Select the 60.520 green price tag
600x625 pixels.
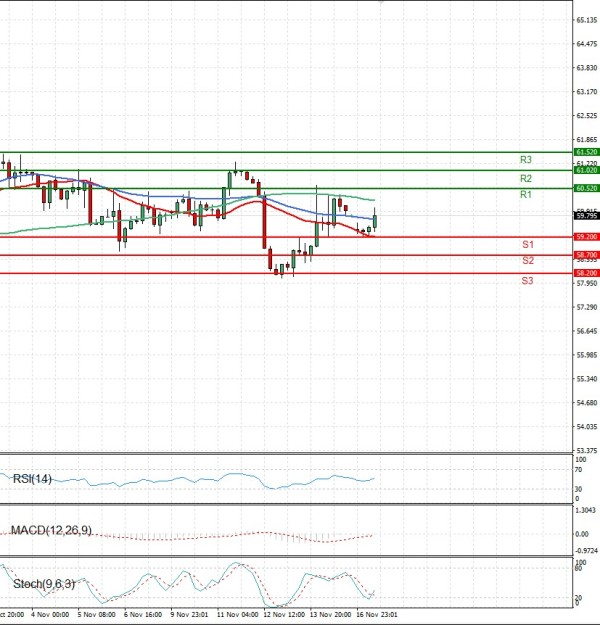coord(586,188)
